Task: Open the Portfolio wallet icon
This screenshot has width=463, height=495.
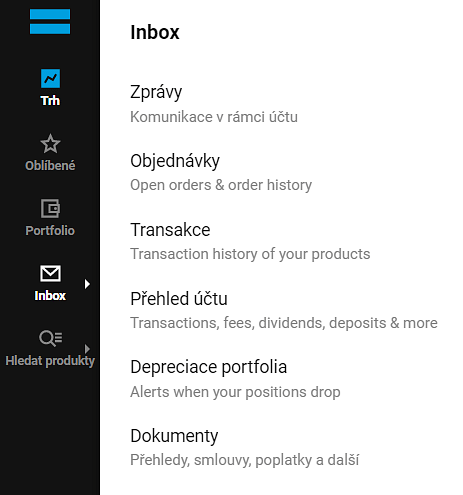Action: [x=50, y=208]
